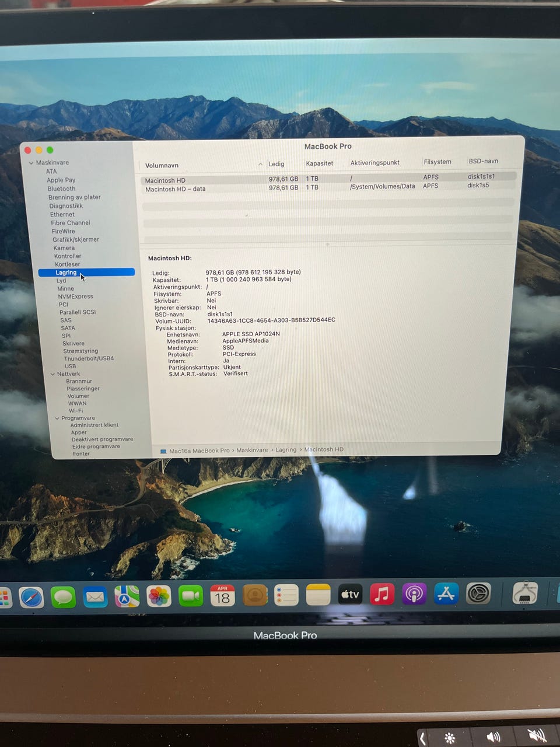This screenshot has width=560, height=747.
Task: Show NVMExpress information
Action: [75, 296]
